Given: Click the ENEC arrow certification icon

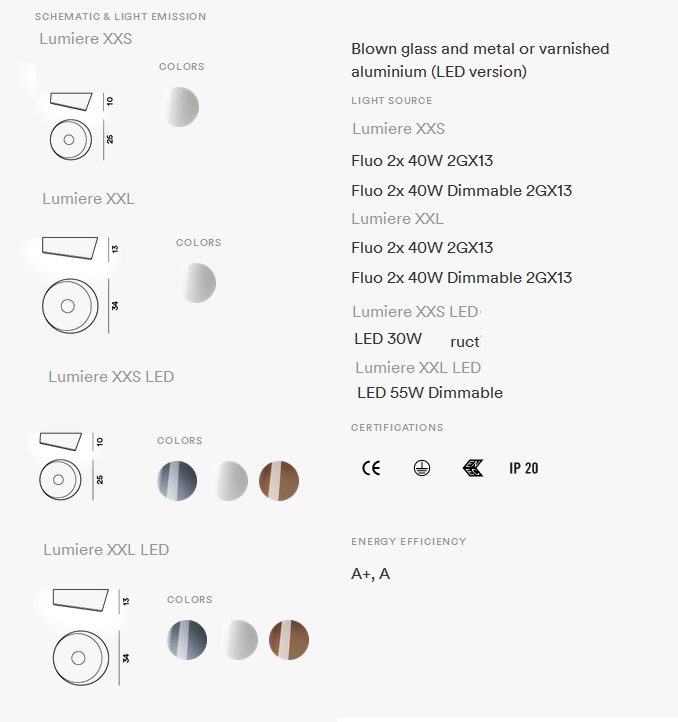Looking at the screenshot, I should pyautogui.click(x=473, y=468).
